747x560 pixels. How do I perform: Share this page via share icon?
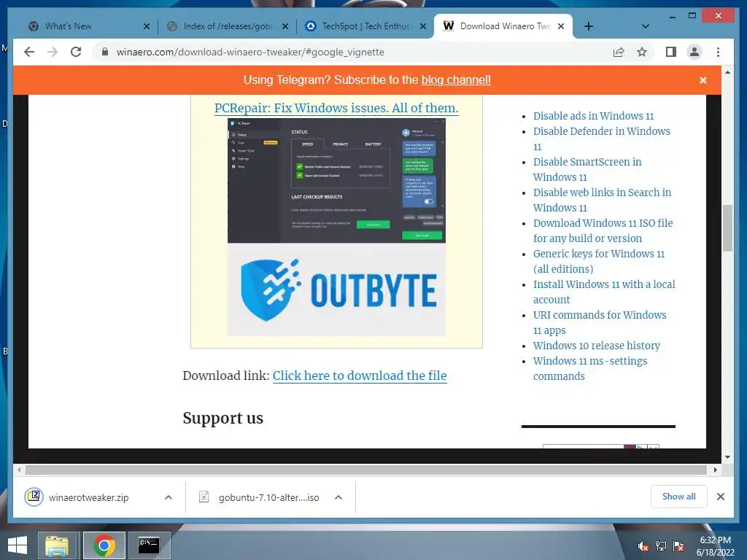coord(619,52)
